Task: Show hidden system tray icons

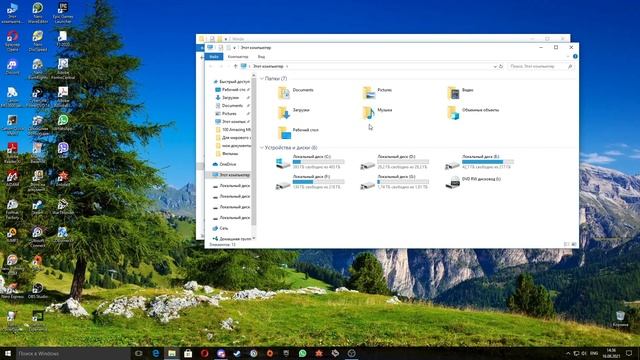Action: [x=568, y=353]
